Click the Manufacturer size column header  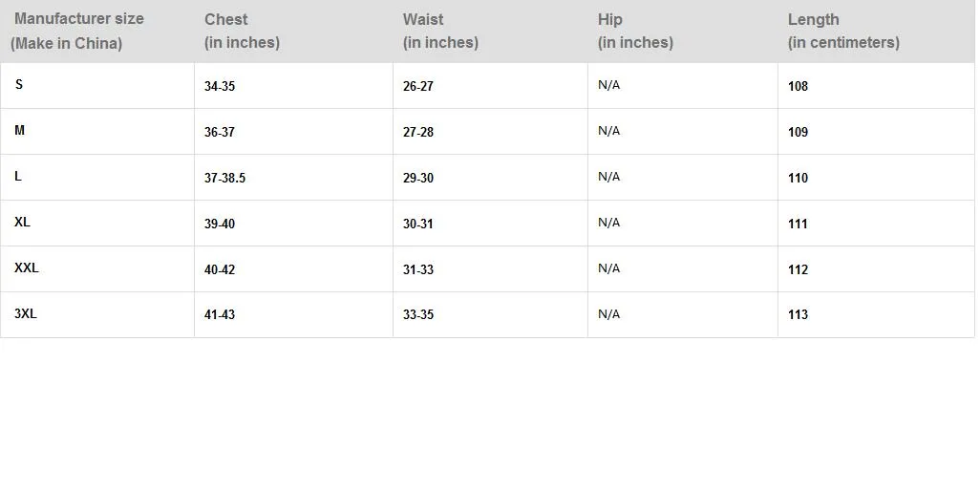77,31
